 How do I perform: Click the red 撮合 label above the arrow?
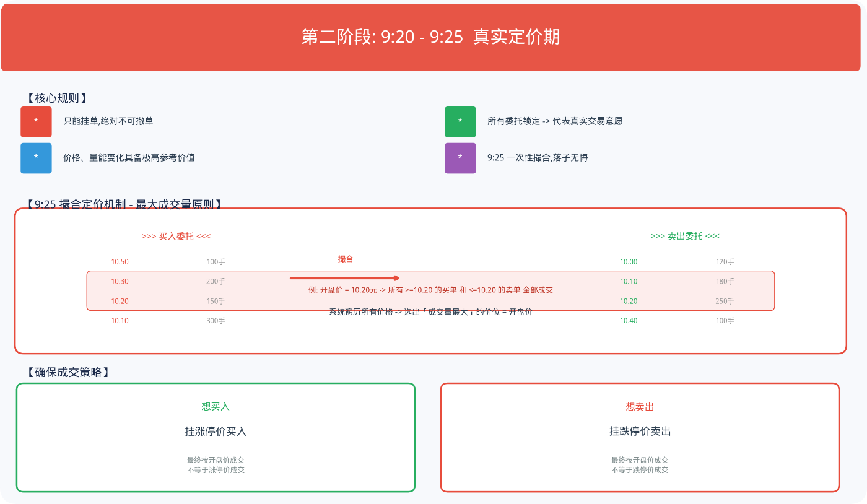(x=346, y=259)
